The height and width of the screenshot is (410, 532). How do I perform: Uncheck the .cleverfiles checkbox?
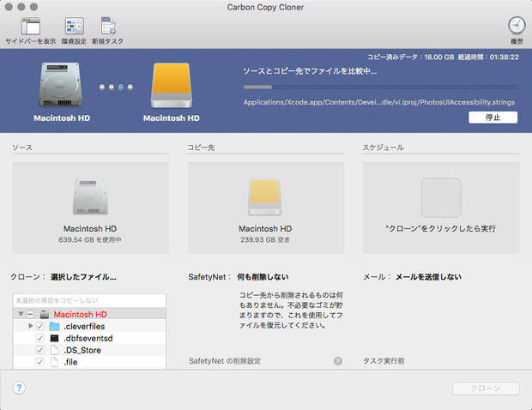(40, 326)
